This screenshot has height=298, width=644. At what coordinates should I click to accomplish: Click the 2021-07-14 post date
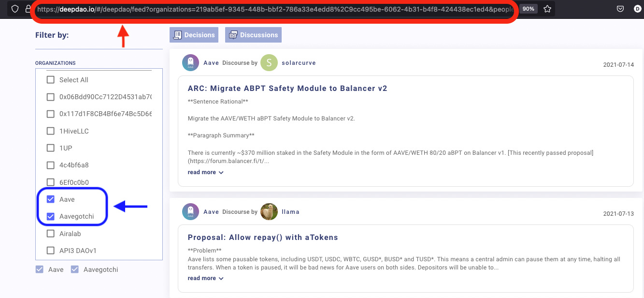tap(618, 65)
